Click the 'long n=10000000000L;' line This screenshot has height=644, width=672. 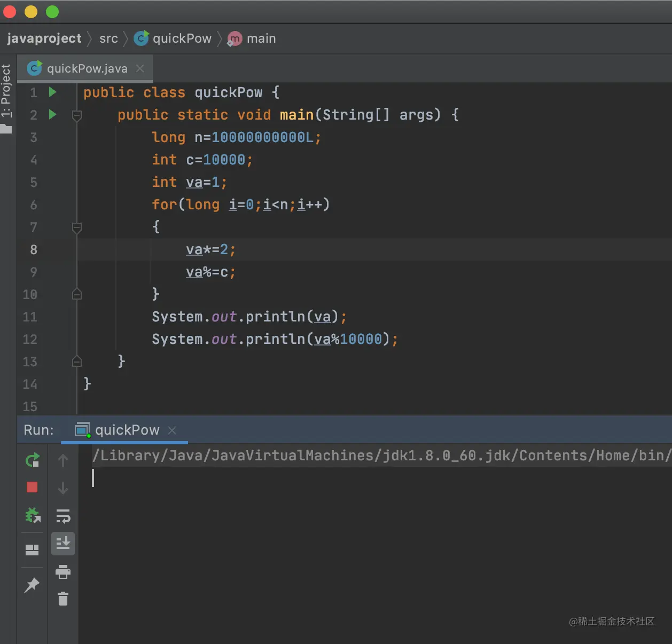(x=237, y=137)
